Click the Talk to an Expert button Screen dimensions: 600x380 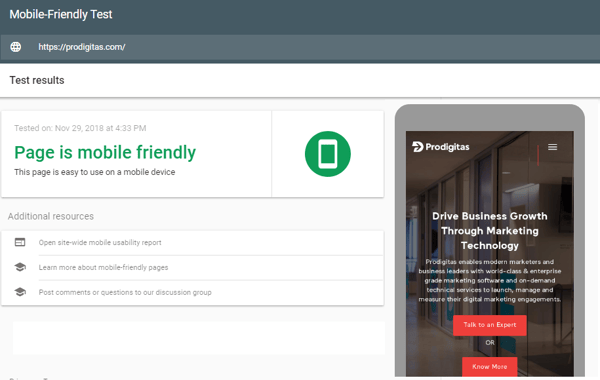(489, 325)
